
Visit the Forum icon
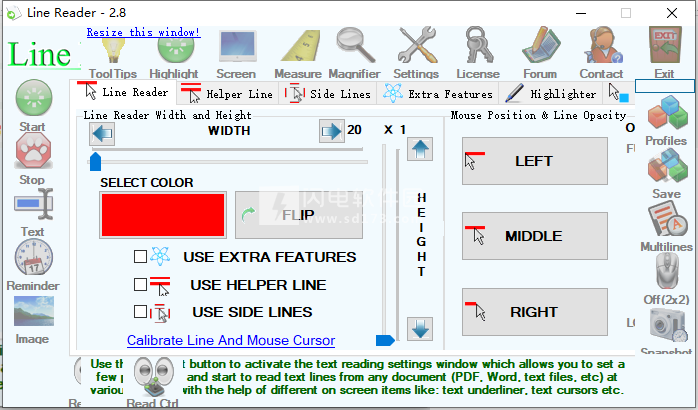tap(541, 45)
